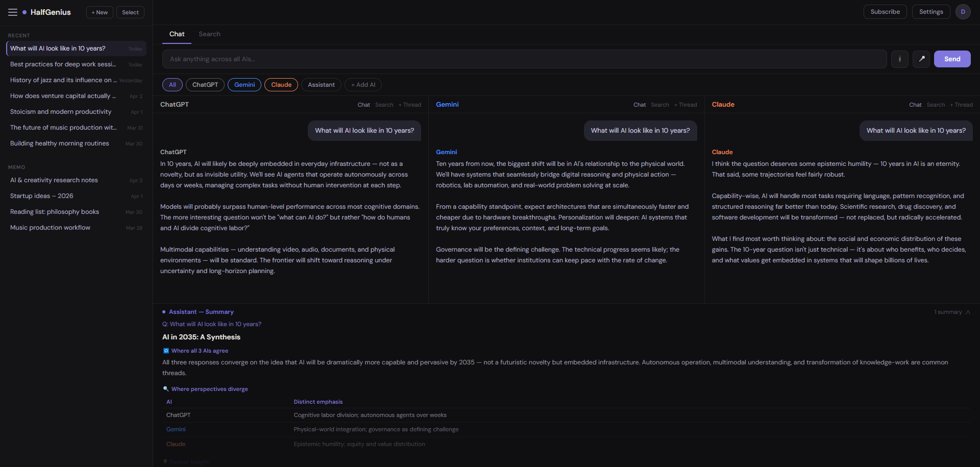Open the user avatar D profile
The width and height of the screenshot is (980, 467).
click(963, 12)
